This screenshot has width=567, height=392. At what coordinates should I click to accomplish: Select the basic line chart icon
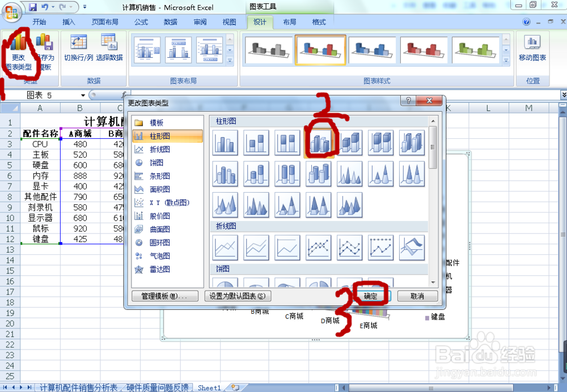[225, 248]
